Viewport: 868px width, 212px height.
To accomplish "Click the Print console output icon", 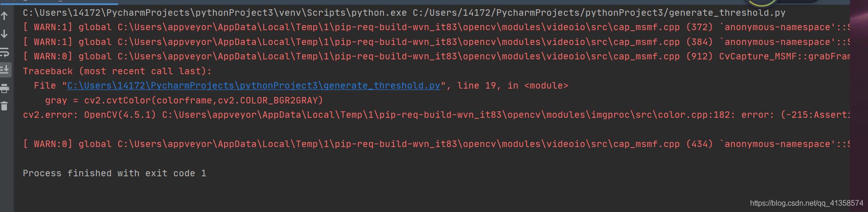I will (x=5, y=88).
